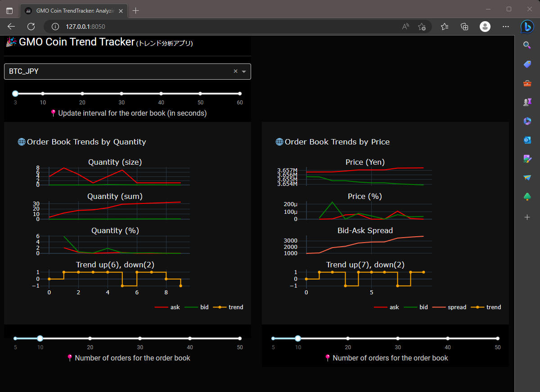Toggle trend trace in Price chart legend
This screenshot has height=392, width=540.
[486, 307]
